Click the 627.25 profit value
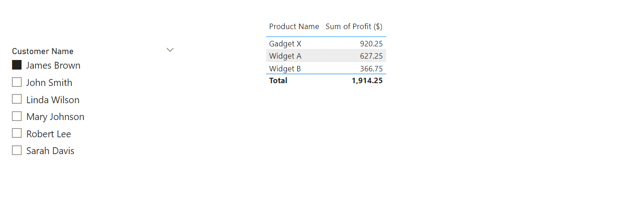 coord(371,56)
